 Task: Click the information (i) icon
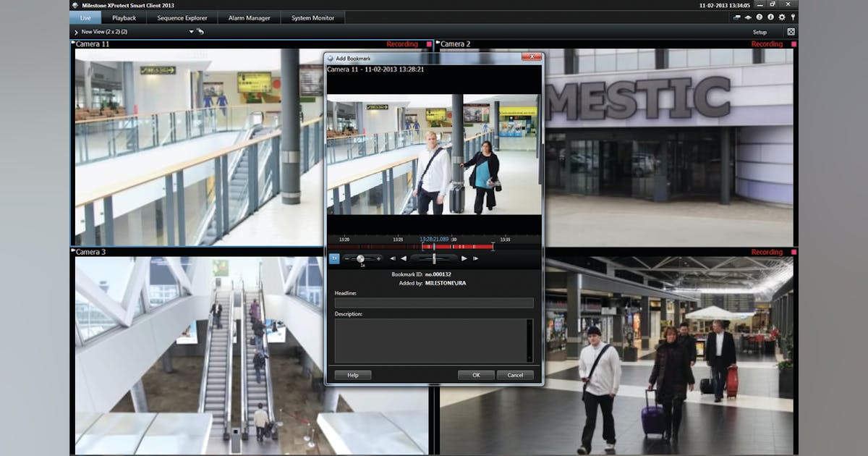(x=770, y=17)
